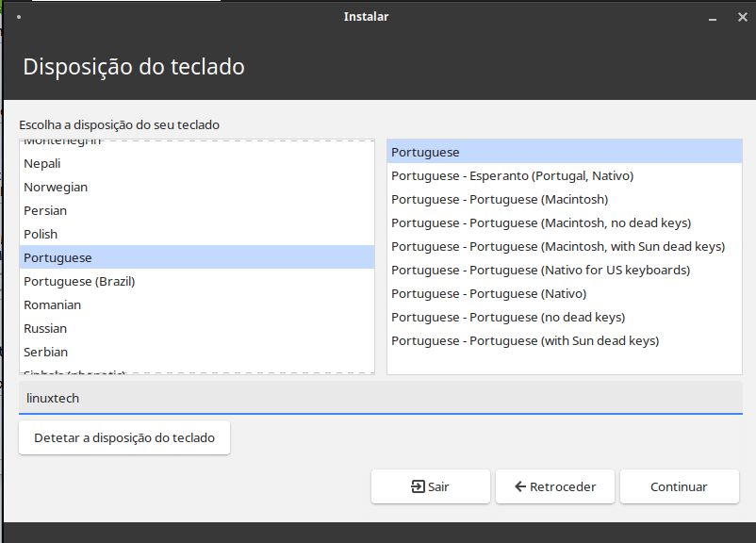Image resolution: width=756 pixels, height=543 pixels.
Task: Select Nepali keyboard language
Action: [42, 163]
